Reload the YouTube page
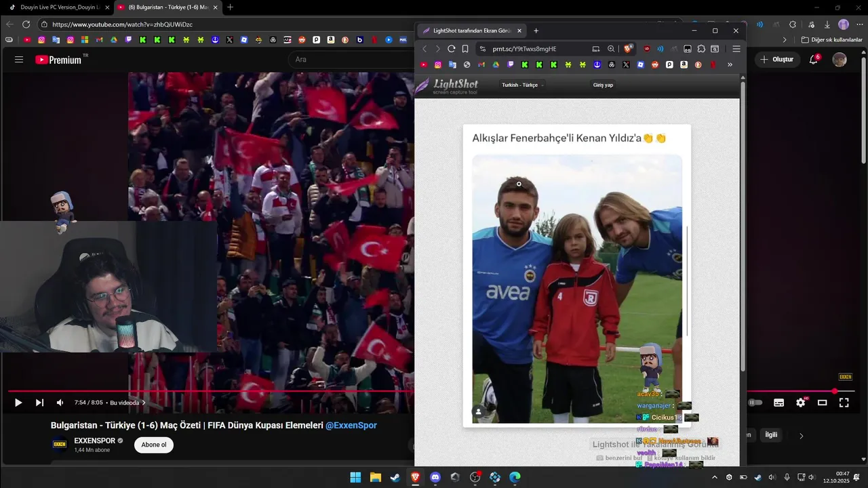Screen dimensions: 868x488 tap(26, 24)
